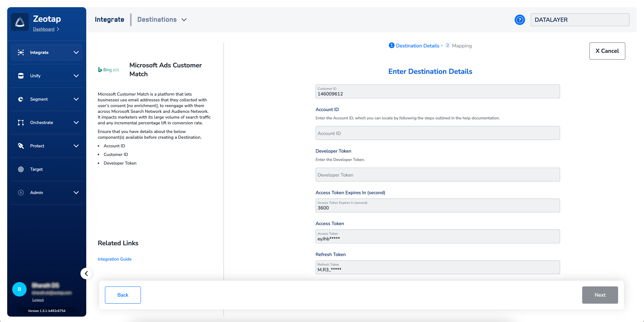The width and height of the screenshot is (644, 322).
Task: Click the Orchestrate sidebar icon
Action: click(x=21, y=123)
